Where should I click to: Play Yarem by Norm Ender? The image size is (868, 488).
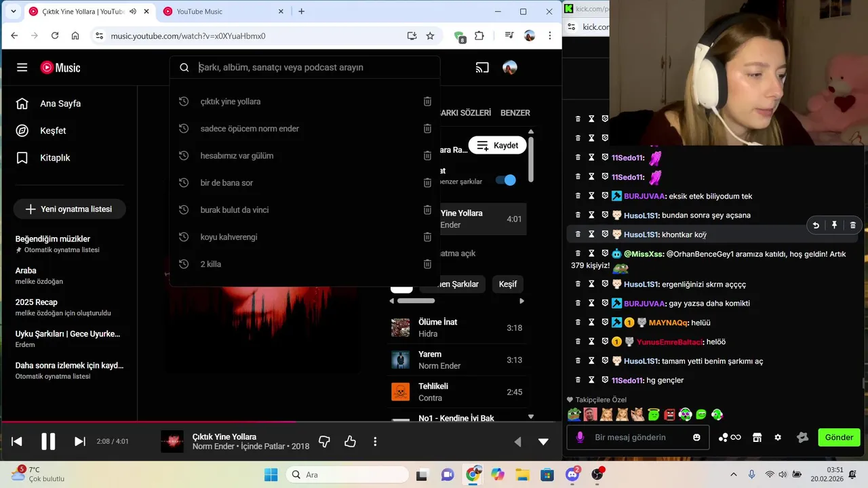(458, 360)
